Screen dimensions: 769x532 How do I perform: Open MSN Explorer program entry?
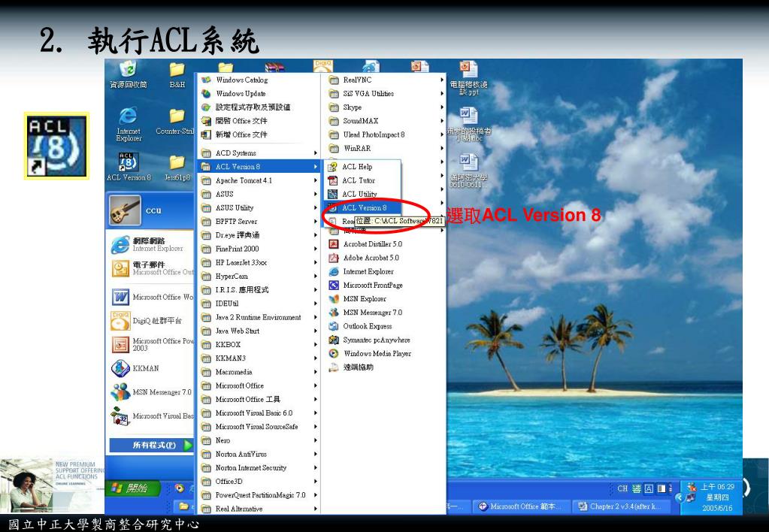(384, 298)
